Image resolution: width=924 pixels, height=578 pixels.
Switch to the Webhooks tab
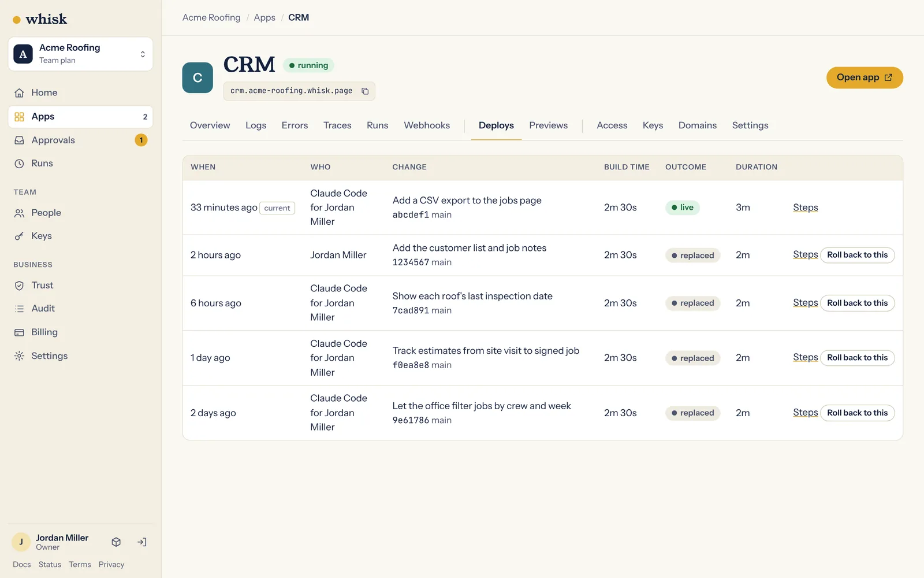427,125
